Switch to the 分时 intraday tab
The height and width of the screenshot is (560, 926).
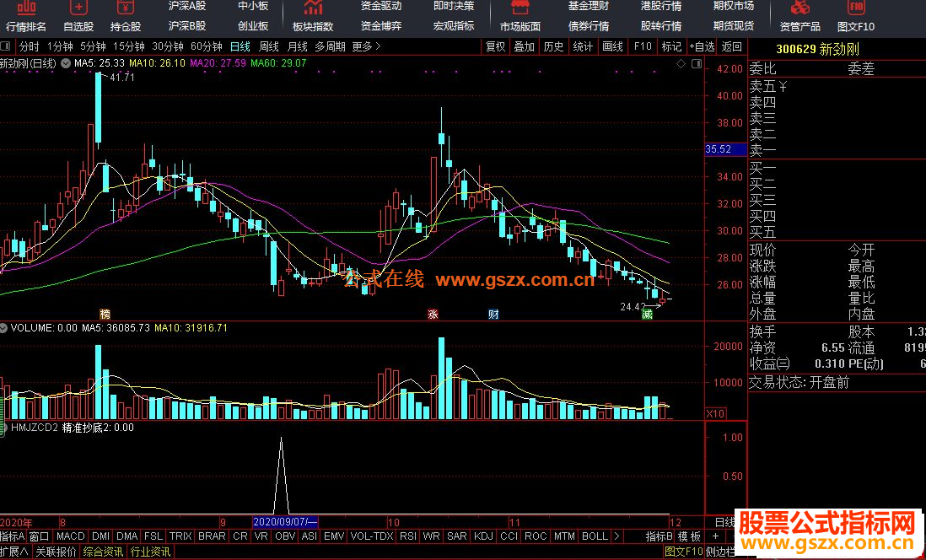click(29, 46)
